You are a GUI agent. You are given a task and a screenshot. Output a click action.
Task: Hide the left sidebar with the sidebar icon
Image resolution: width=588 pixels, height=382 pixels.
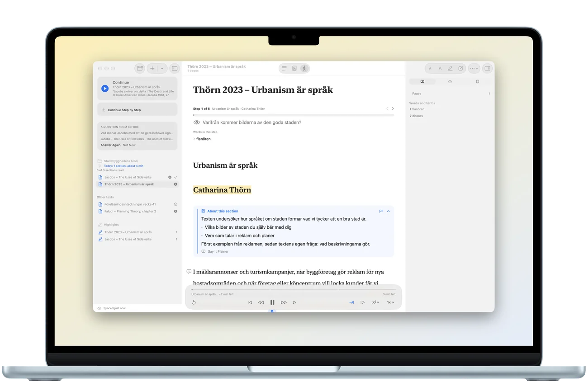[x=175, y=68]
